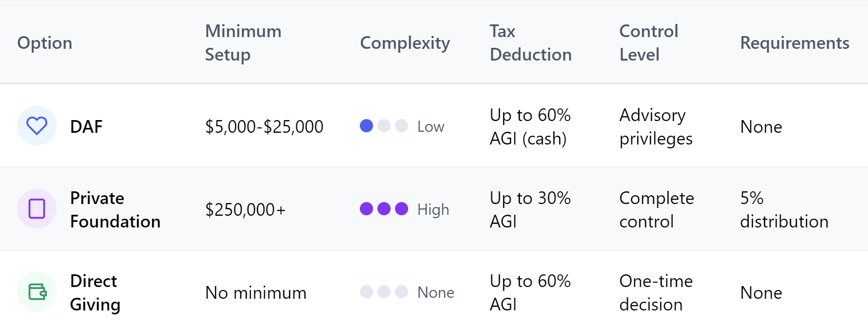This screenshot has height=329, width=868.
Task: Select the Direct Giving option name
Action: click(x=95, y=293)
